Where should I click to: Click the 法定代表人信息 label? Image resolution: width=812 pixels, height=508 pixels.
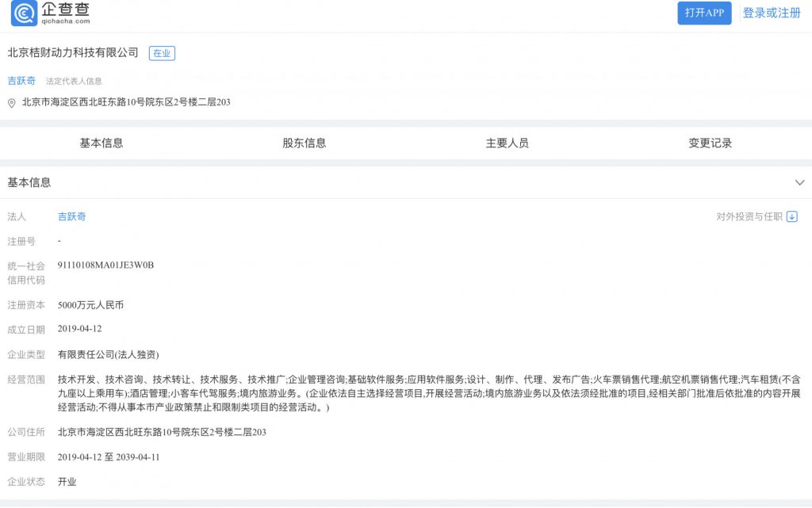(74, 81)
